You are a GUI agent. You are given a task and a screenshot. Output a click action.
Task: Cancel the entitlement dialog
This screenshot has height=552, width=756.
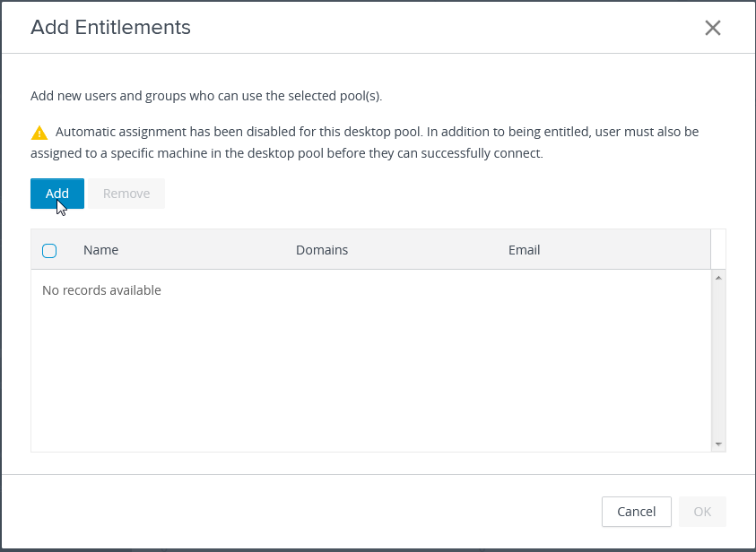(636, 512)
